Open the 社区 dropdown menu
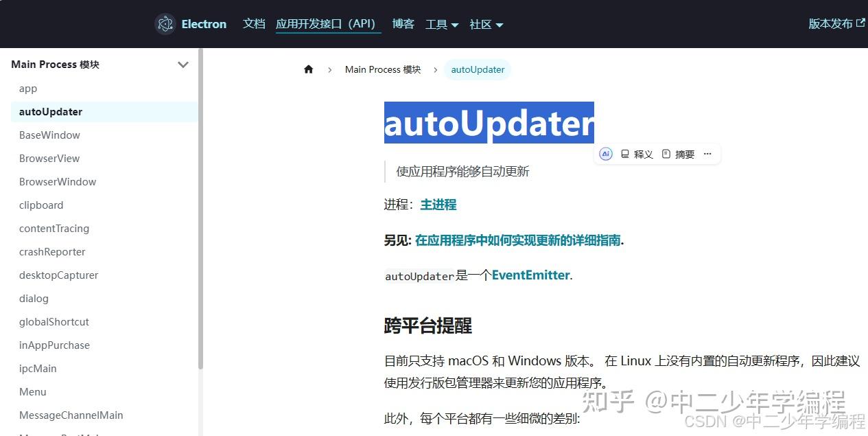This screenshot has height=436, width=868. click(x=486, y=24)
